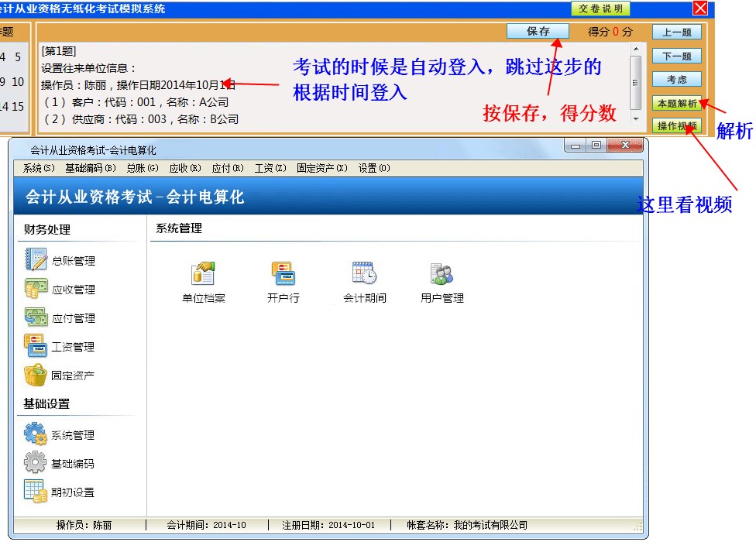Open the 工资(Z) menu

(x=270, y=167)
